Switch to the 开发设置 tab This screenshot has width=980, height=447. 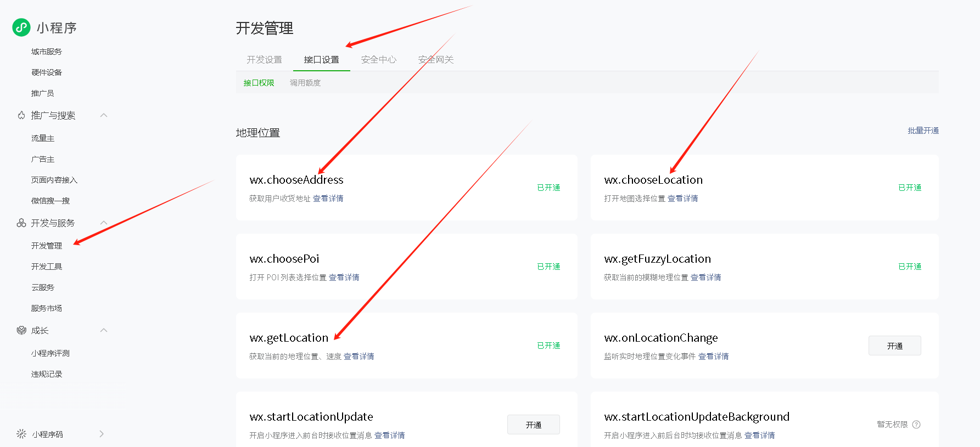[264, 60]
